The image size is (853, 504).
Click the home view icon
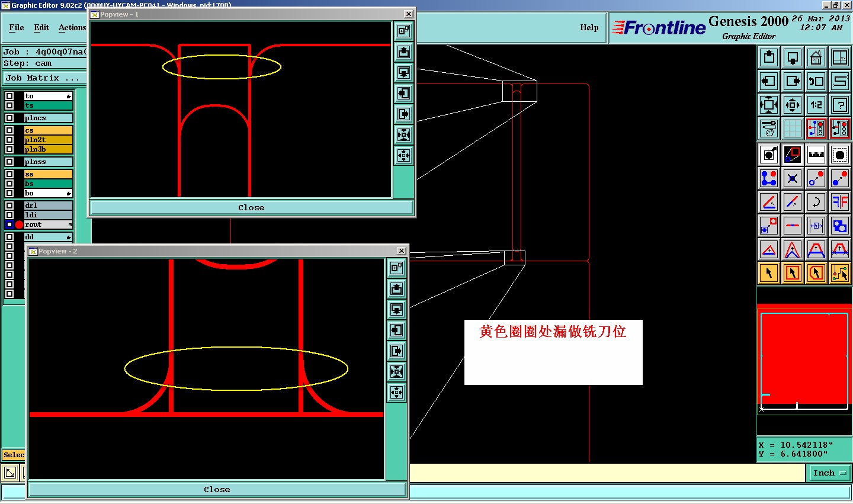816,57
